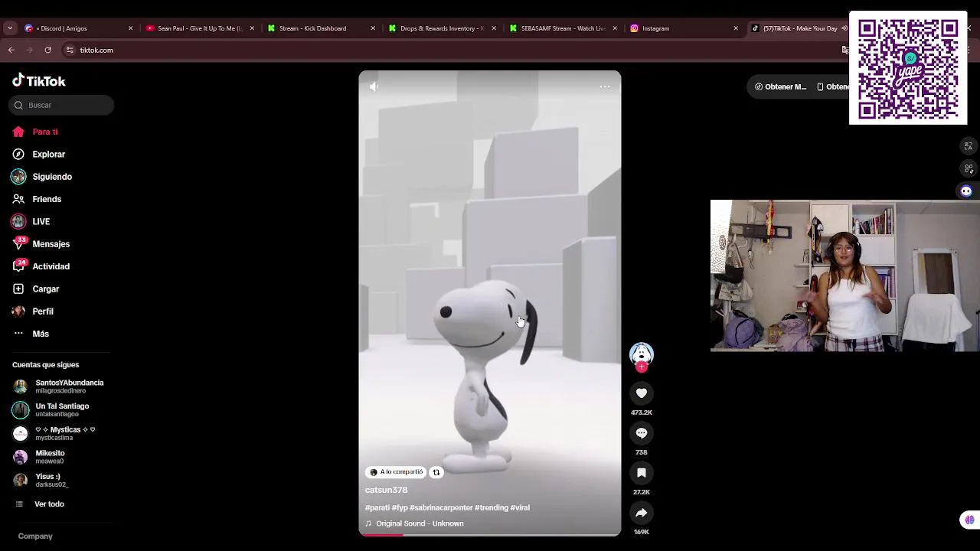Image resolution: width=980 pixels, height=551 pixels.
Task: Click #trending hashtag
Action: click(x=492, y=507)
